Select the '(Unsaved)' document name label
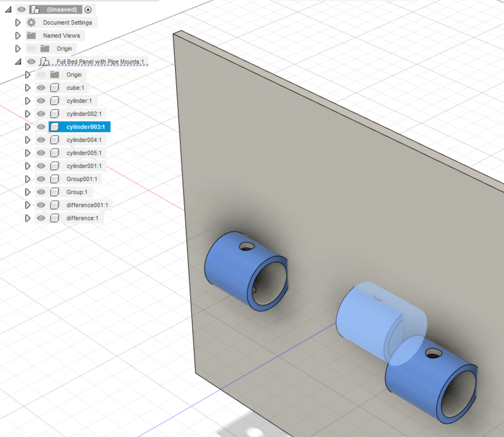The image size is (504, 437). click(x=62, y=9)
